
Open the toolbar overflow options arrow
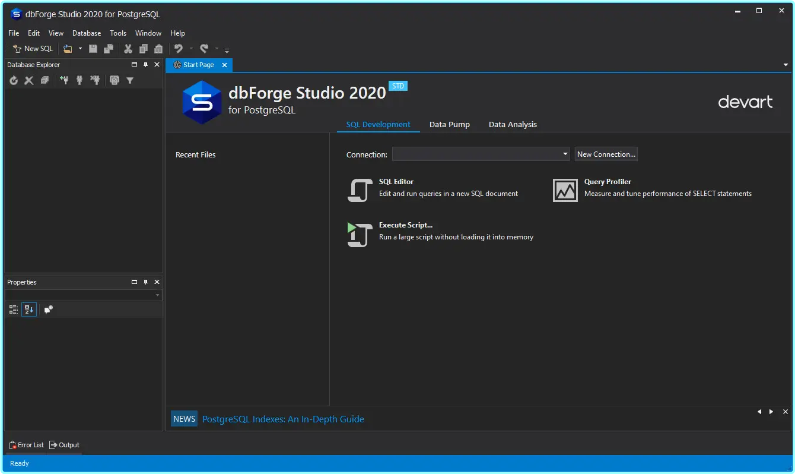click(x=227, y=50)
